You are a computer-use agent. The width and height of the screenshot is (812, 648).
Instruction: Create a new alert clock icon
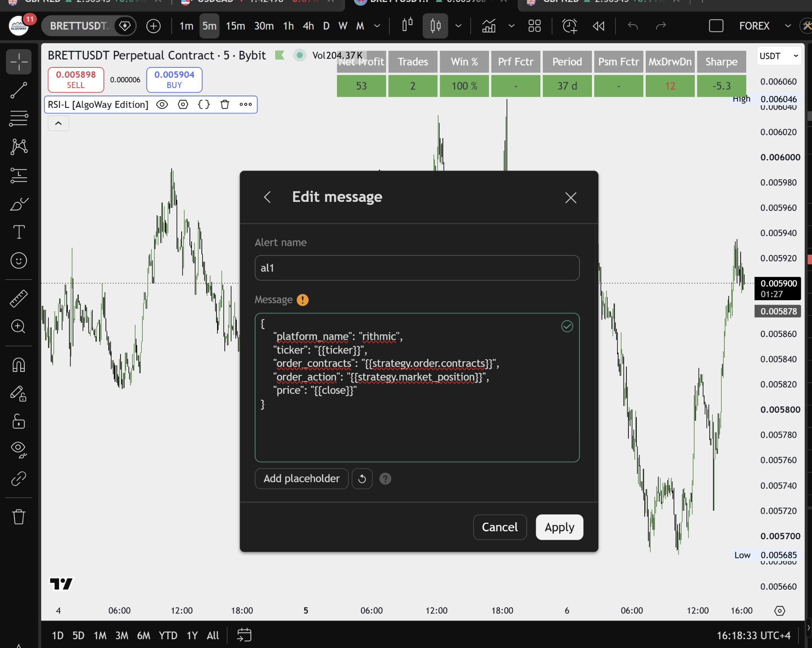(570, 26)
